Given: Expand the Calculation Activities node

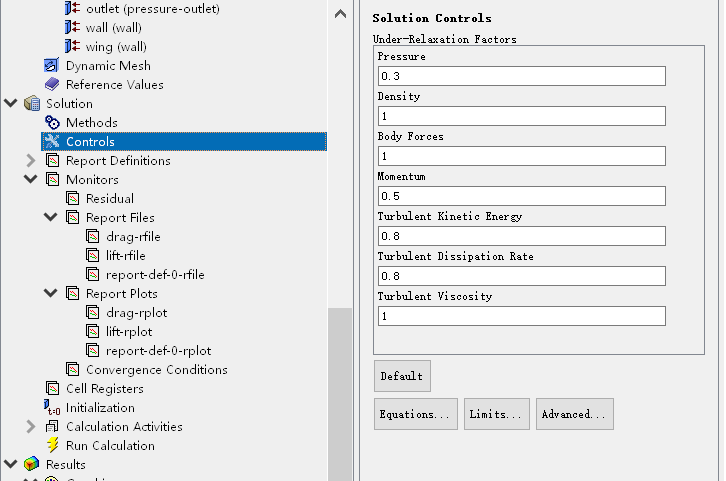Looking at the screenshot, I should pyautogui.click(x=31, y=427).
